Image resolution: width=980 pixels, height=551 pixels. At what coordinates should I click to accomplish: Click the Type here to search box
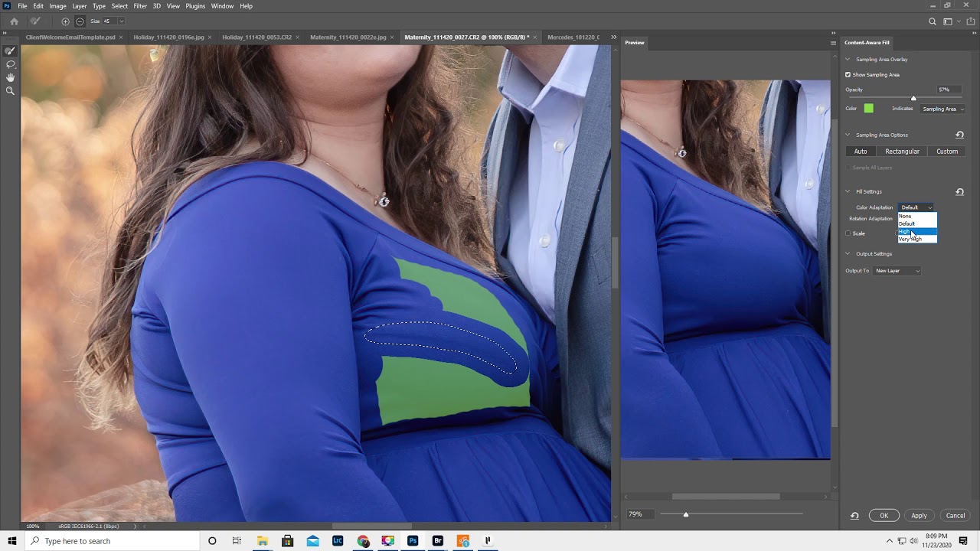[112, 541]
